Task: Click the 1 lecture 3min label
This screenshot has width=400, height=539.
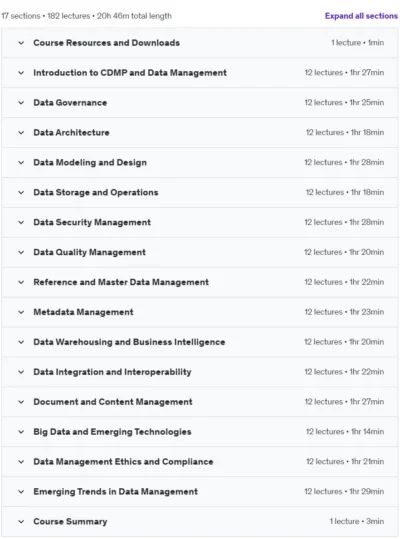Action: coord(357,521)
